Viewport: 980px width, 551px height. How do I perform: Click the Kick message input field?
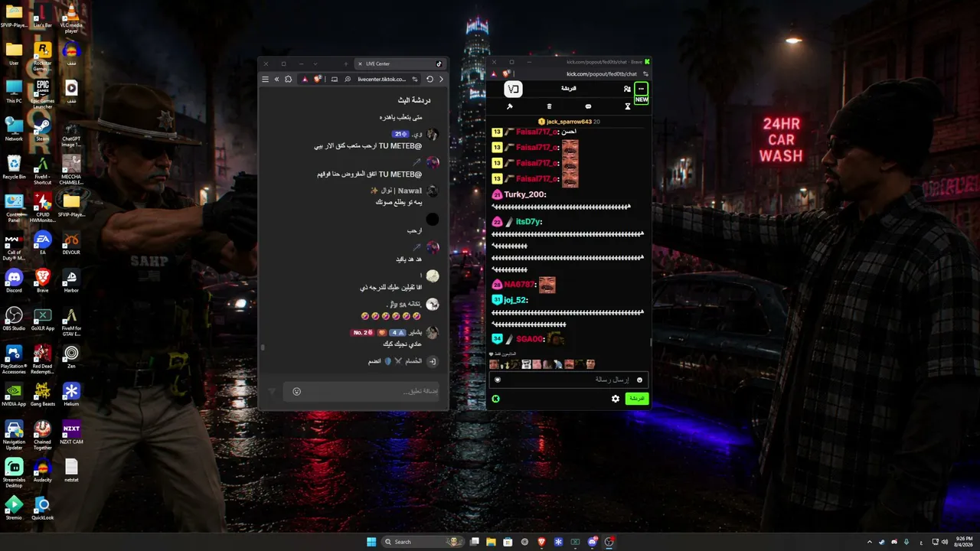click(568, 380)
